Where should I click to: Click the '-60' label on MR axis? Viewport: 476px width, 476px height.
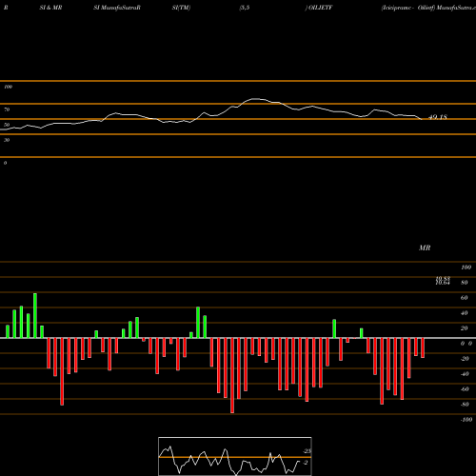465,389
